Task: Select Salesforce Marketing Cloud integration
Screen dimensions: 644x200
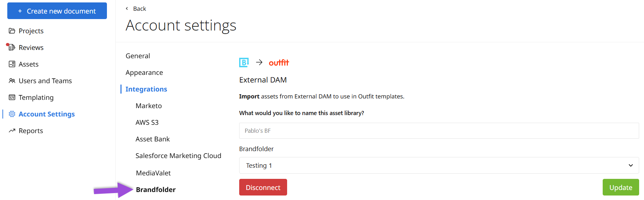Action: point(178,156)
